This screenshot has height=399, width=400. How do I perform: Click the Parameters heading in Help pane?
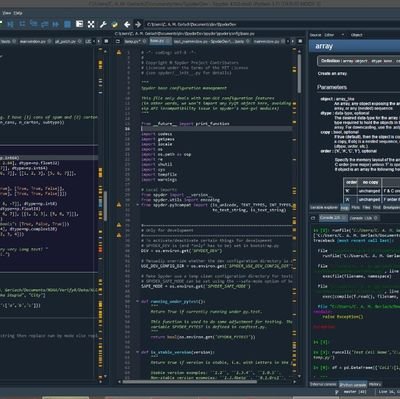tap(332, 87)
